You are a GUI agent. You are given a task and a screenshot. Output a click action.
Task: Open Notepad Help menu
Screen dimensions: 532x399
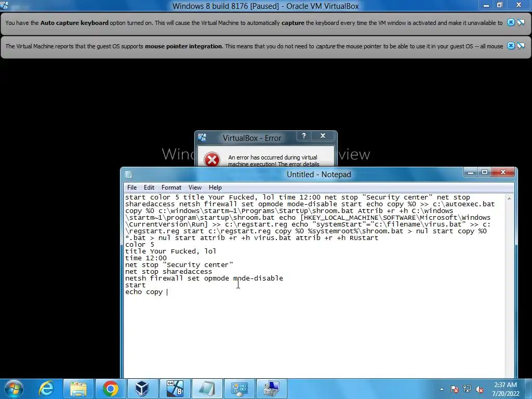pos(215,187)
